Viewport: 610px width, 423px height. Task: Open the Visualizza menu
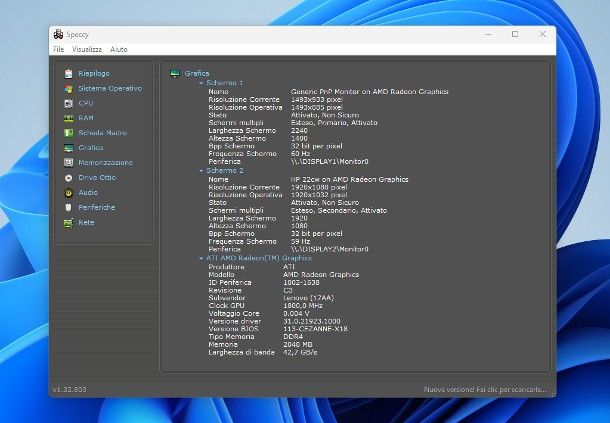tap(87, 48)
